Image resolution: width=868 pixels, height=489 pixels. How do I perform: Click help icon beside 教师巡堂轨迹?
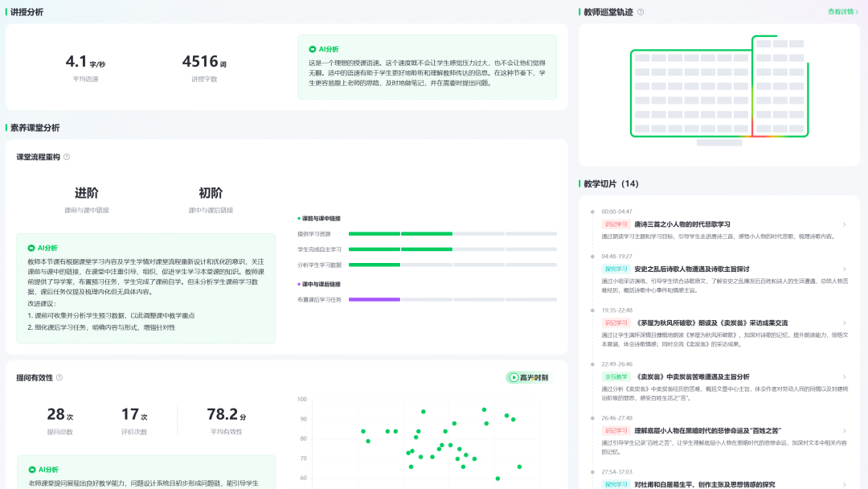coord(641,11)
